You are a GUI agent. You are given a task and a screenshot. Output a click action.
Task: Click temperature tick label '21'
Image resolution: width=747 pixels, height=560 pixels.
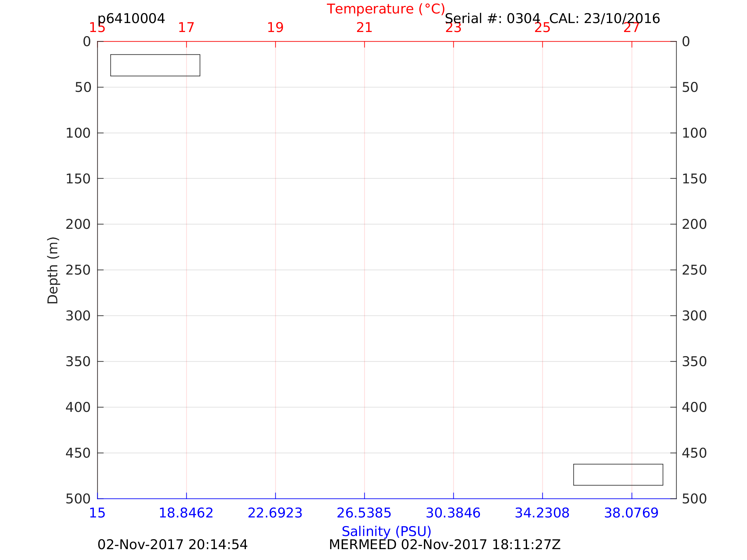[364, 28]
